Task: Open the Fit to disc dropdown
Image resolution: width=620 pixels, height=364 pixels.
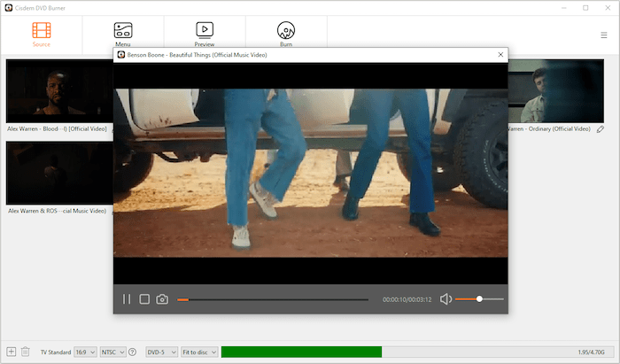Action: tap(198, 352)
